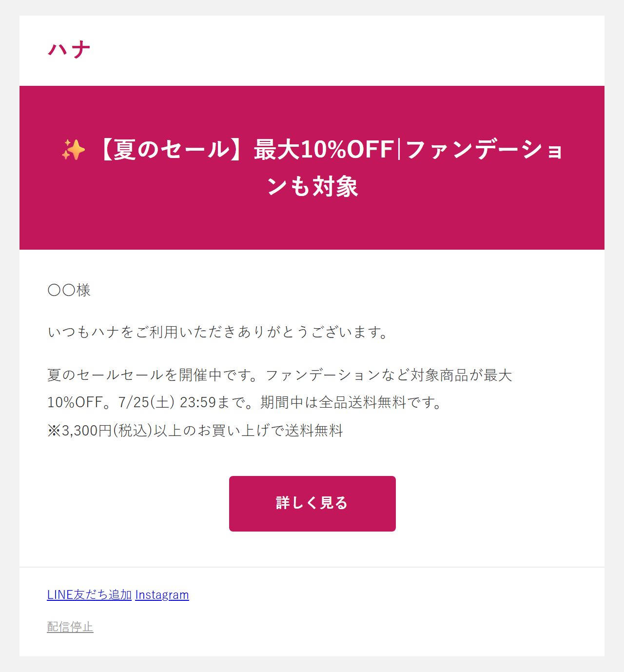Click the ○○様 greeting line

[x=69, y=290]
